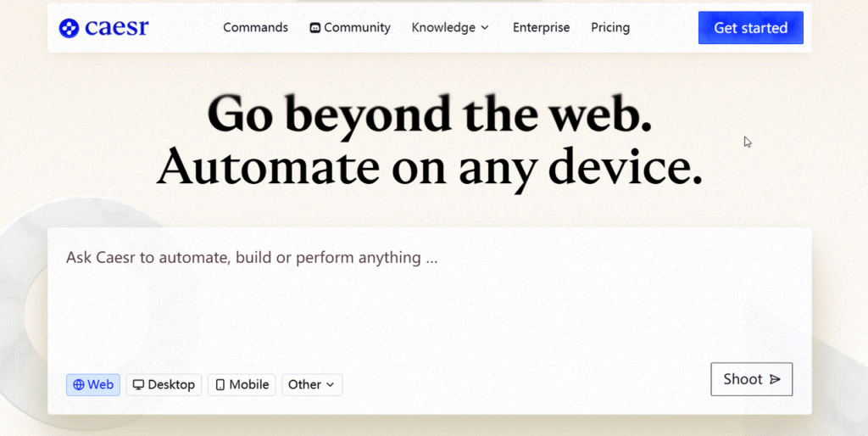Image resolution: width=868 pixels, height=436 pixels.
Task: Click the Discord icon beside Community
Action: point(315,28)
